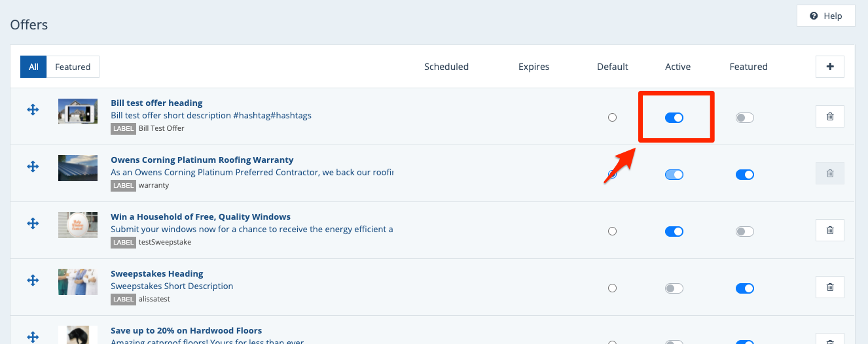Open Owens Corning Platinum Roofing Warranty link

(x=202, y=160)
